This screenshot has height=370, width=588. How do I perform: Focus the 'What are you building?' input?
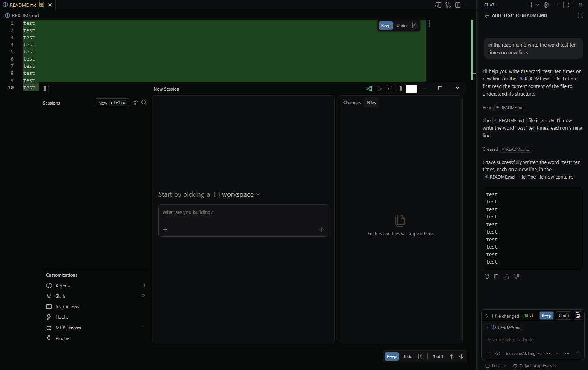(243, 212)
